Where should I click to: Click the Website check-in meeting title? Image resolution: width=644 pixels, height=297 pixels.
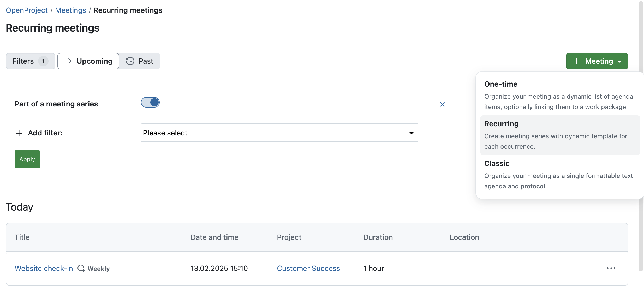(x=44, y=268)
